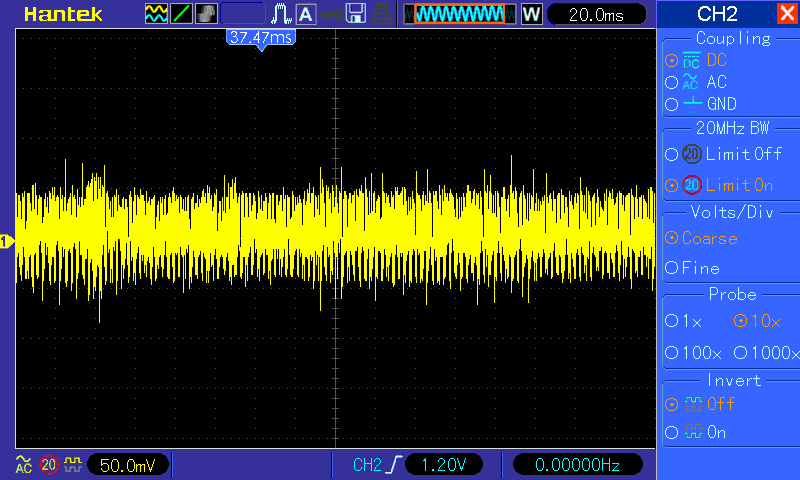Click the printer icon
This screenshot has height=480, width=800.
[x=381, y=14]
